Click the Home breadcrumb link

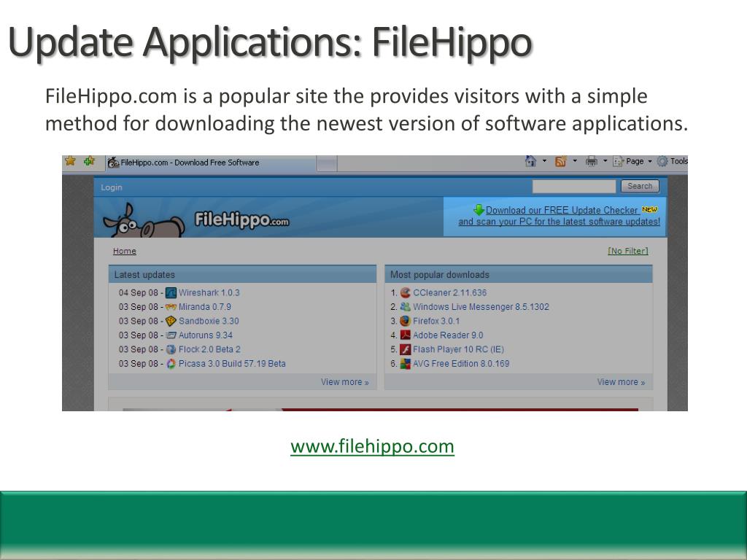(124, 251)
